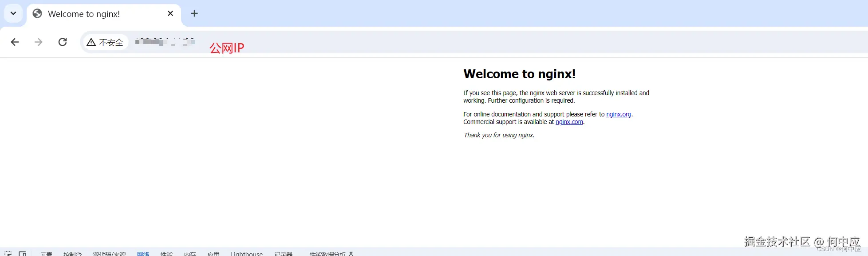The image size is (868, 256).
Task: Click the Welcome to nginx! heading
Action: pos(520,74)
